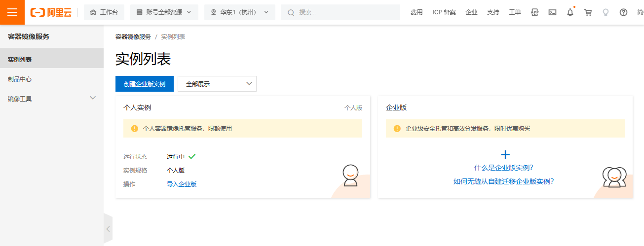Expand 账号全部资源 resource dropdown

tap(164, 12)
